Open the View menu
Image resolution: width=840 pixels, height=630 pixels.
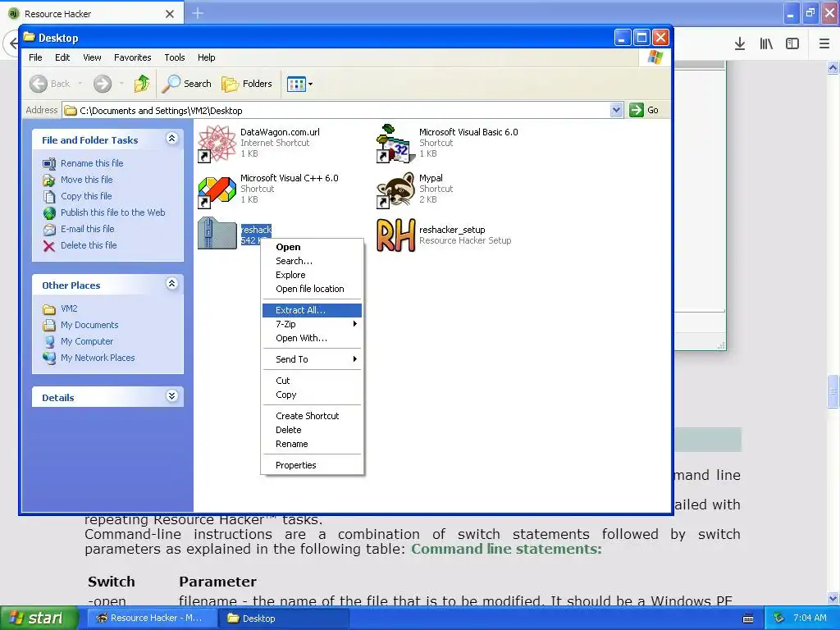(x=92, y=57)
